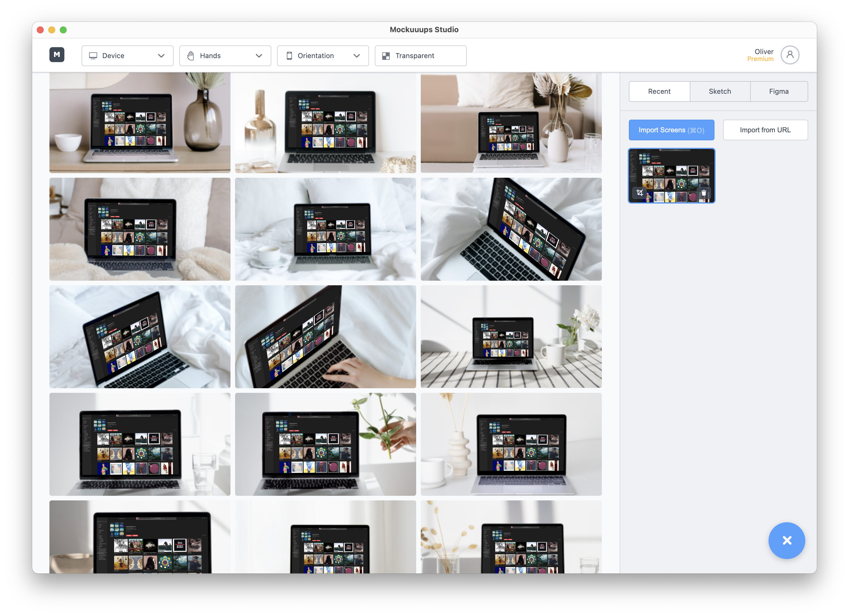849x616 pixels.
Task: Click the phone icon in the Orientation filter
Action: coord(289,56)
